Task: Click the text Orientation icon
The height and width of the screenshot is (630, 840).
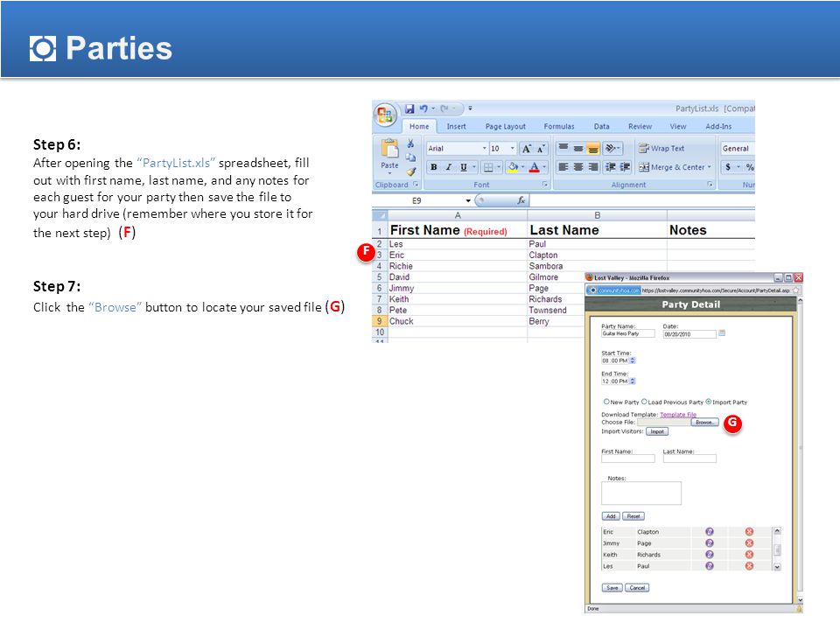Action: pyautogui.click(x=610, y=148)
